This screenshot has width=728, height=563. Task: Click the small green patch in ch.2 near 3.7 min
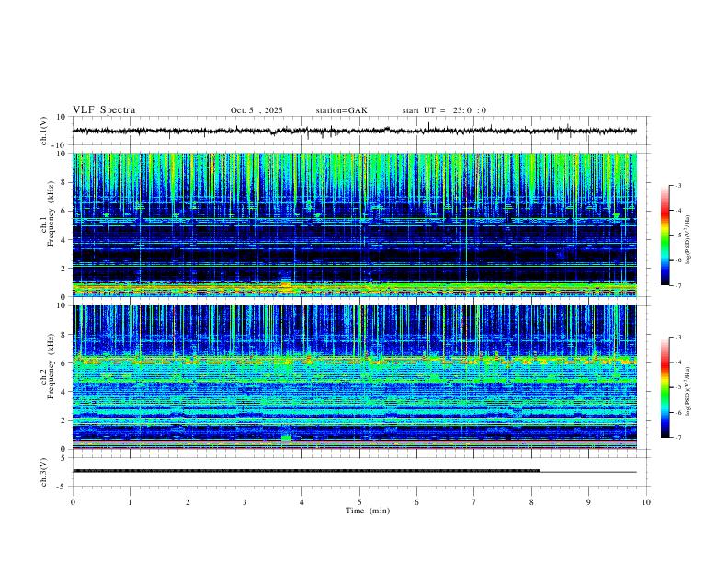pos(287,438)
